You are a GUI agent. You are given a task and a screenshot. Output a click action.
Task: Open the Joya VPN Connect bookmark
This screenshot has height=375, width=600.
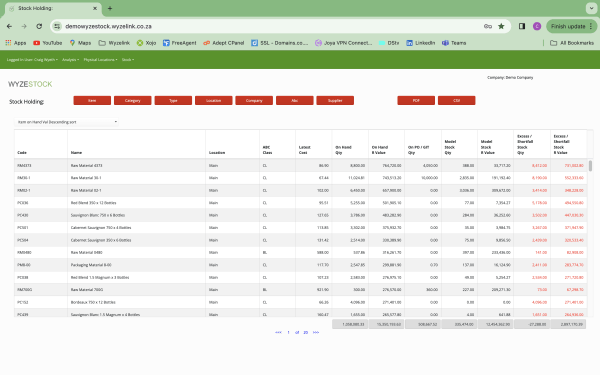pos(344,43)
